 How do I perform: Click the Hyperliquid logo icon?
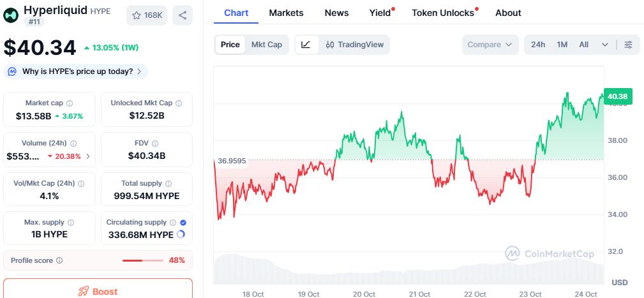pos(11,15)
